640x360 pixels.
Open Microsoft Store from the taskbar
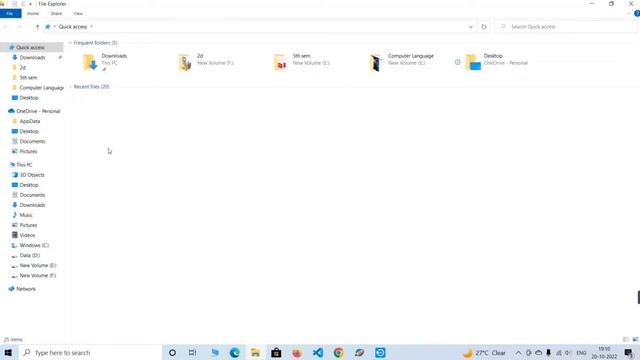(x=276, y=353)
